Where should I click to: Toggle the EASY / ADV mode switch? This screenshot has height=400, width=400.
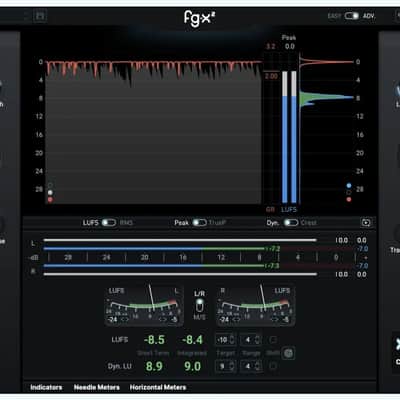tap(351, 16)
